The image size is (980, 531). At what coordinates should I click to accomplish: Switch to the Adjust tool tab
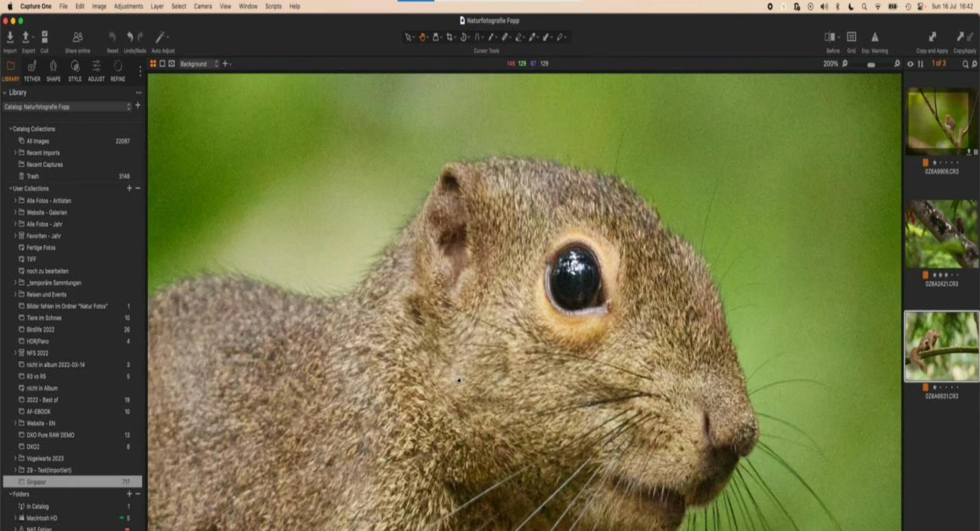96,67
